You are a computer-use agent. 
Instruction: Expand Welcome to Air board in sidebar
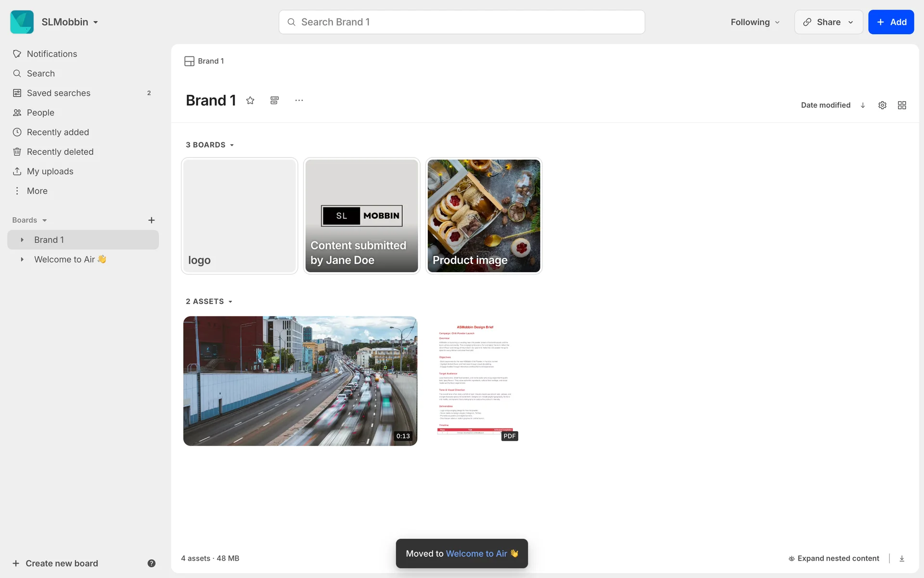point(22,259)
